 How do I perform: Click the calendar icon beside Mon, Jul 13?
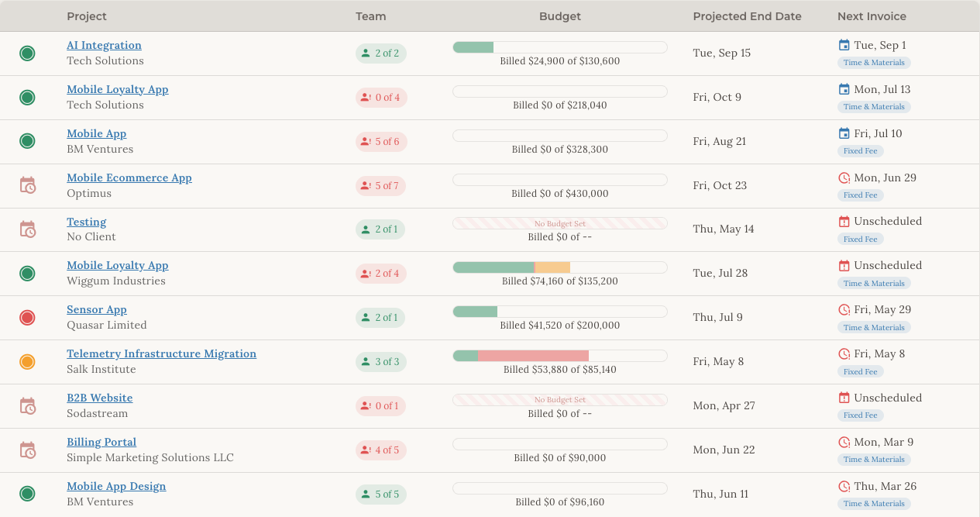pyautogui.click(x=844, y=89)
